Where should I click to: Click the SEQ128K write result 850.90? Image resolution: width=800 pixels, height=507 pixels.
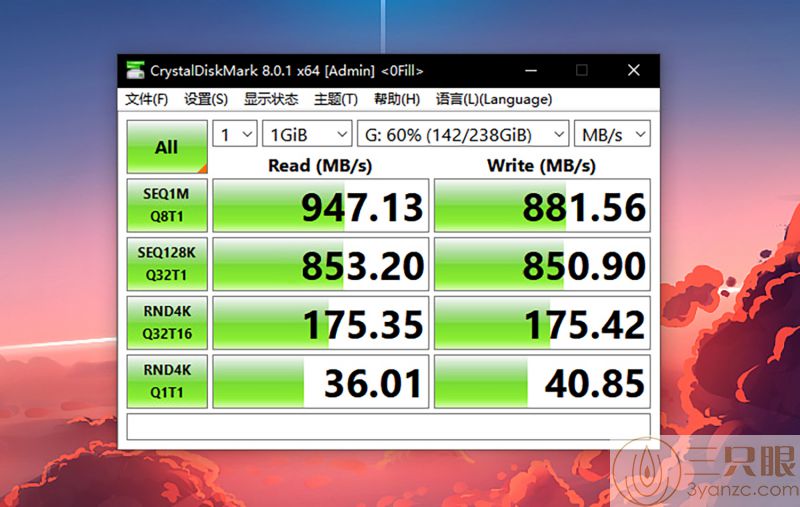pos(542,264)
